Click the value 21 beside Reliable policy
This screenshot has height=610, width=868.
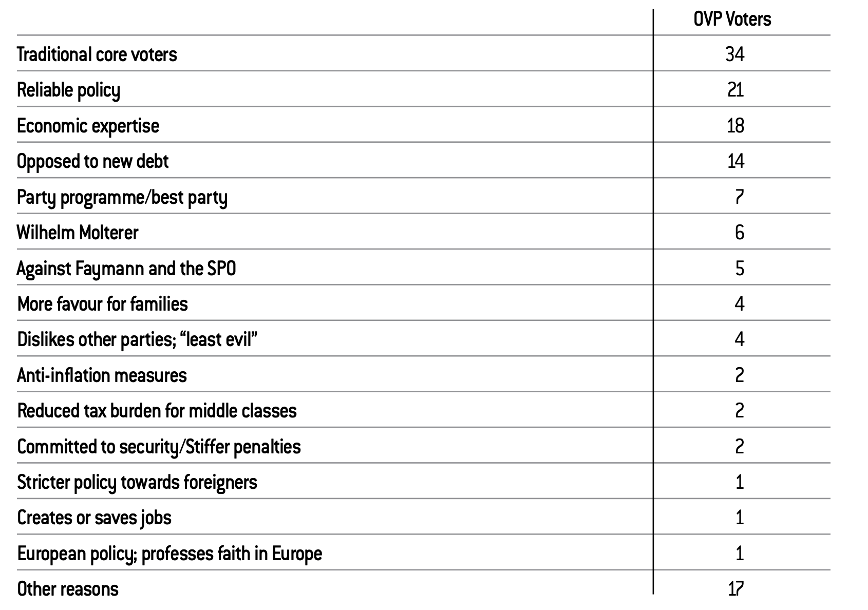(x=735, y=90)
